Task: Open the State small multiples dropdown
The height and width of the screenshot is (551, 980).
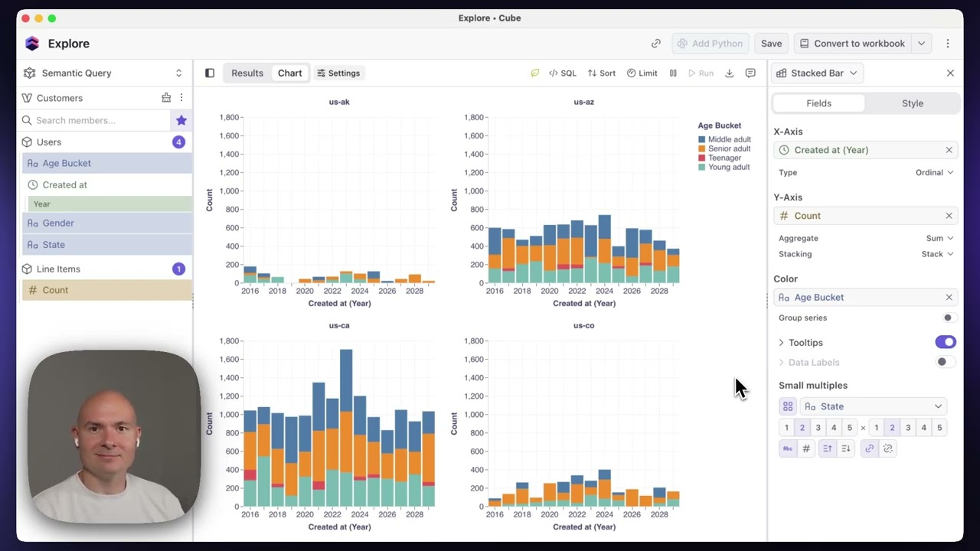Action: (x=874, y=406)
